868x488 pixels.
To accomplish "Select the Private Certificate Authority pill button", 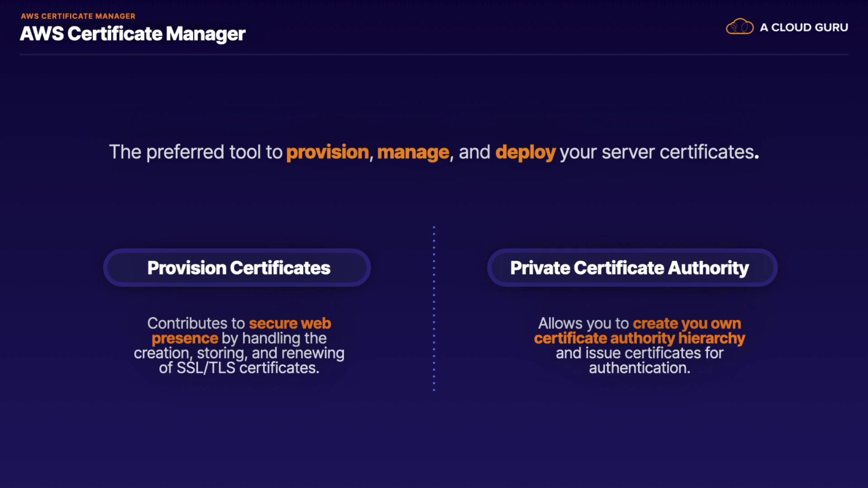I will 632,267.
